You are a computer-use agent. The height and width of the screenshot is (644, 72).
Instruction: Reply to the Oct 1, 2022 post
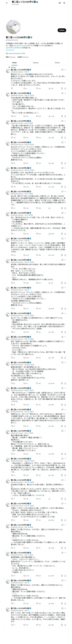pos(12,208)
